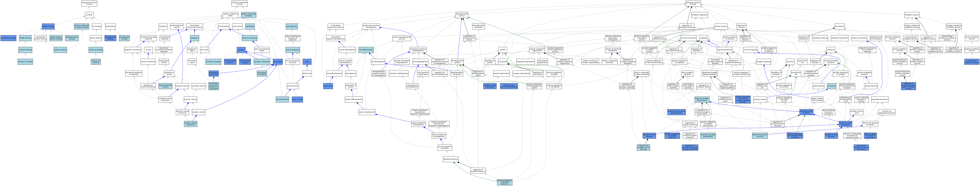
Task: Click the 'chemical synaptic transmission' node
Action: coord(702,100)
